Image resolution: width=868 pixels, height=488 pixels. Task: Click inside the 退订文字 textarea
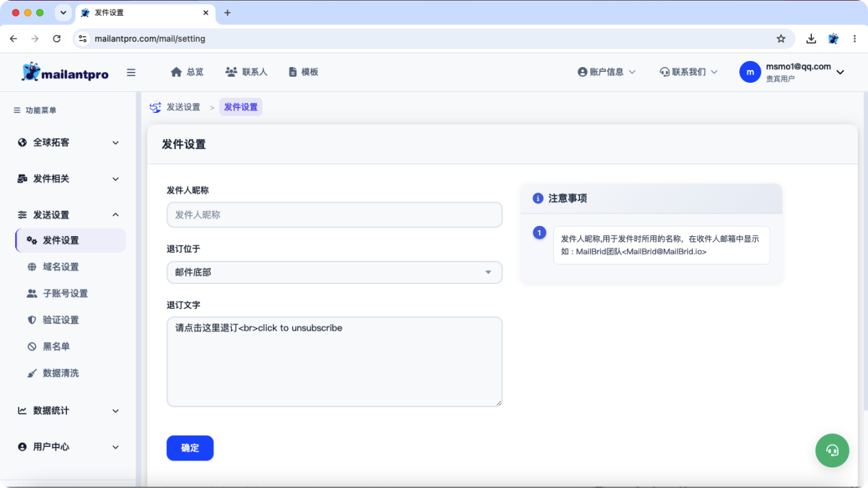[x=334, y=361]
